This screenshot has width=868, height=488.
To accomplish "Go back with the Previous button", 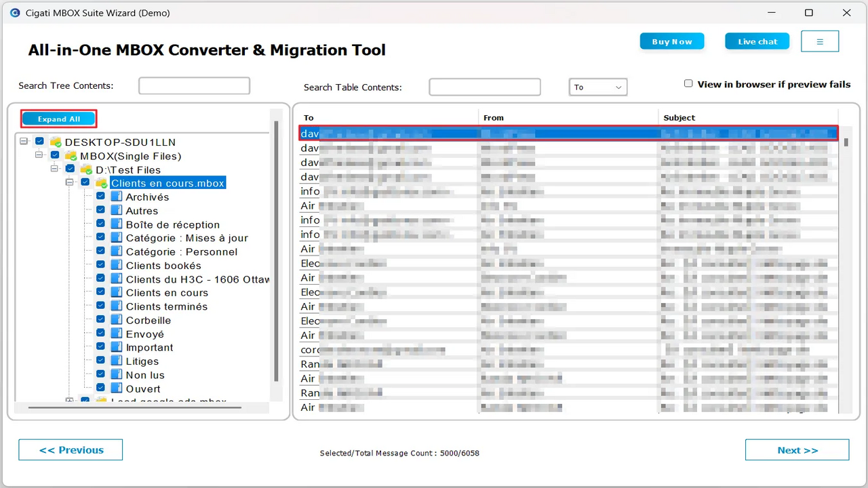I will pos(71,450).
